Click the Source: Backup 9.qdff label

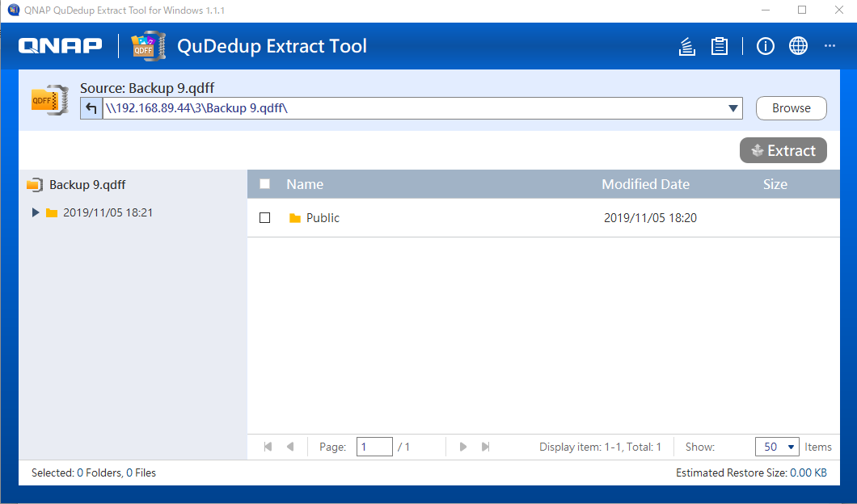[x=147, y=88]
